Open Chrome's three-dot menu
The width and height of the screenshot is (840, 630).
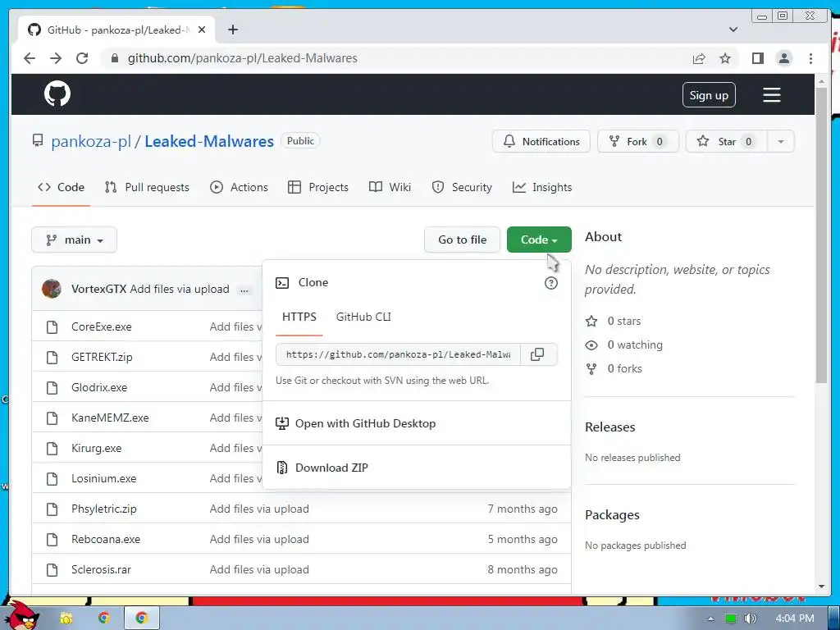click(x=810, y=58)
